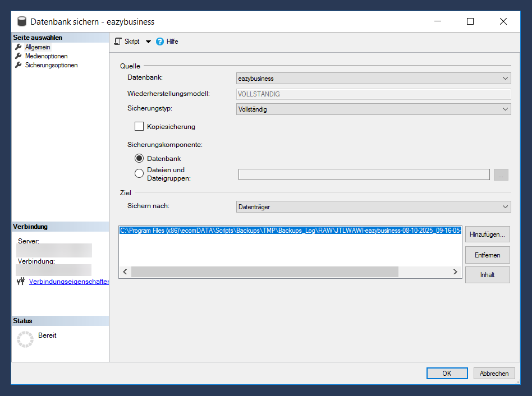
Task: Open the Datenbank dropdown showing eazybusiness
Action: coord(373,79)
